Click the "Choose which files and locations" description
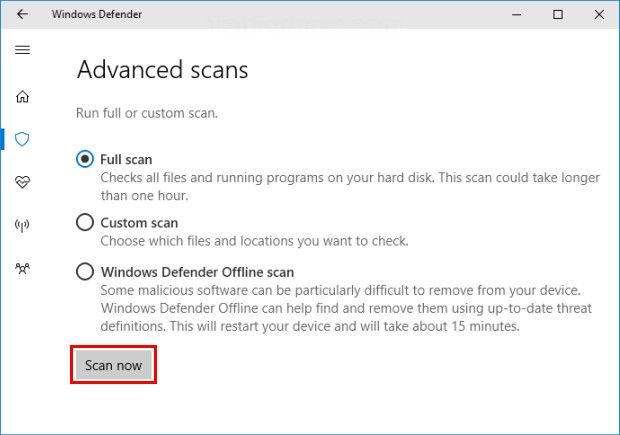Viewport: 620px width, 435px height. pyautogui.click(x=254, y=241)
